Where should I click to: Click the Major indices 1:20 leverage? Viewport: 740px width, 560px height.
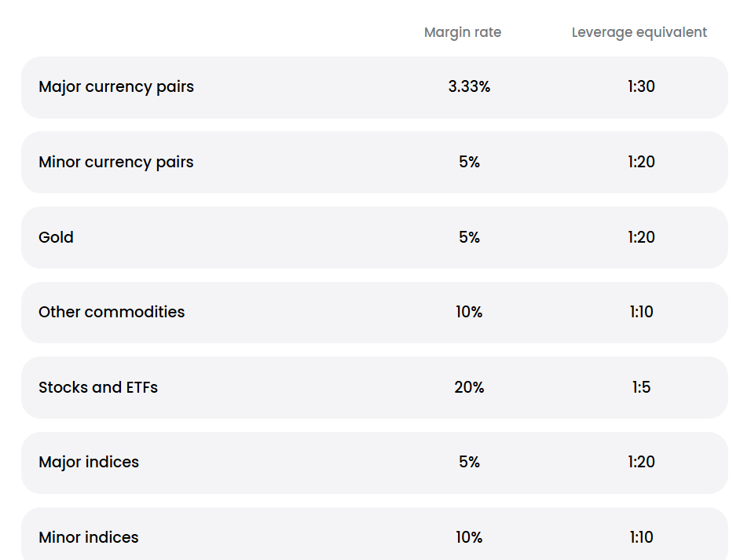coord(641,462)
